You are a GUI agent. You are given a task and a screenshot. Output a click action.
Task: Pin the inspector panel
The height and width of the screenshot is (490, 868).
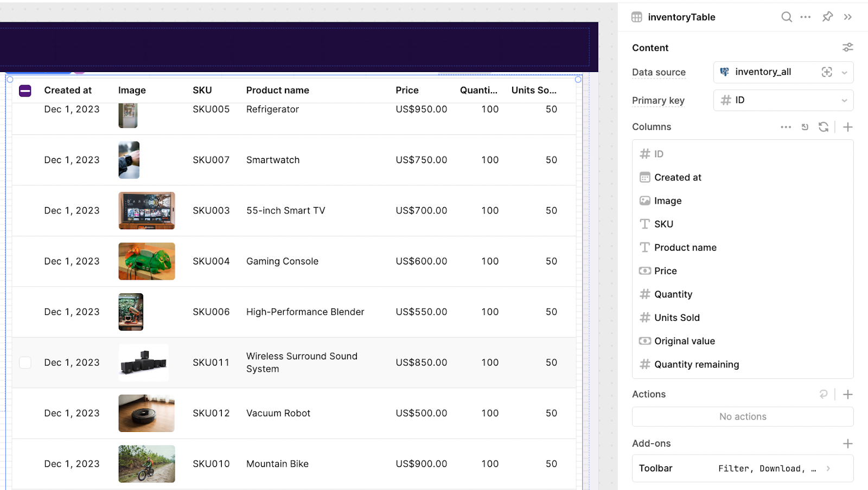[827, 17]
